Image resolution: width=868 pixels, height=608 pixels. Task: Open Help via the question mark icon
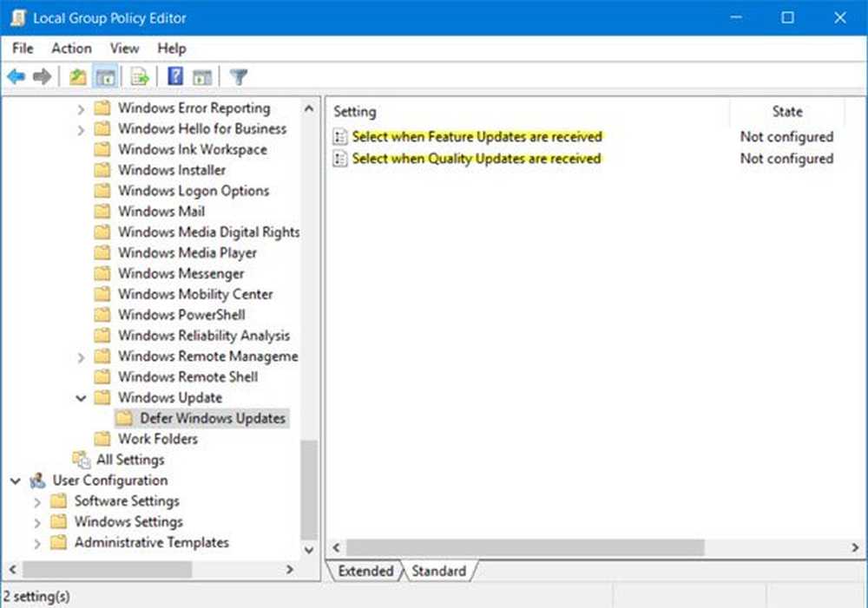click(175, 77)
